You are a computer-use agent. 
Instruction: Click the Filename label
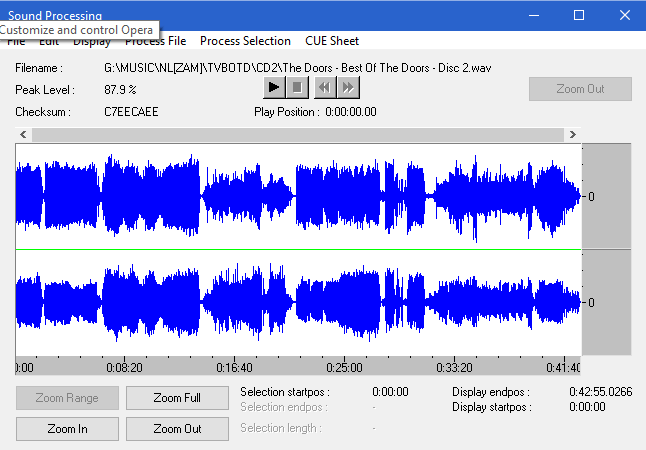pos(39,68)
